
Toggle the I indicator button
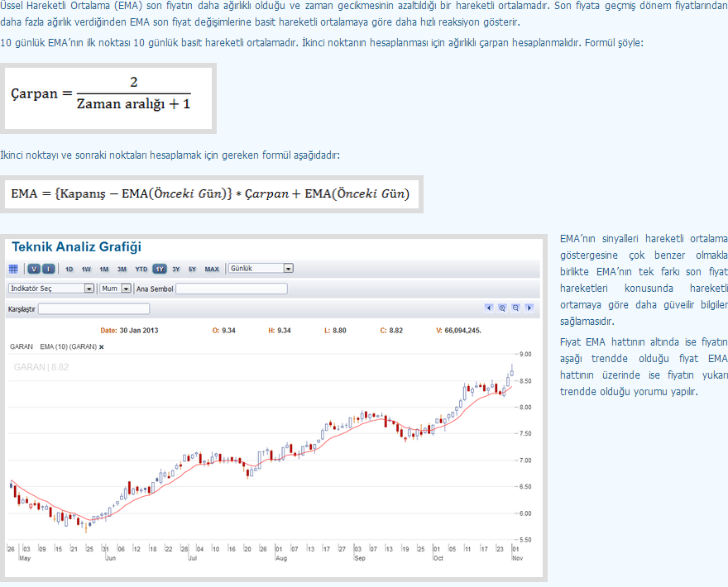tap(49, 269)
